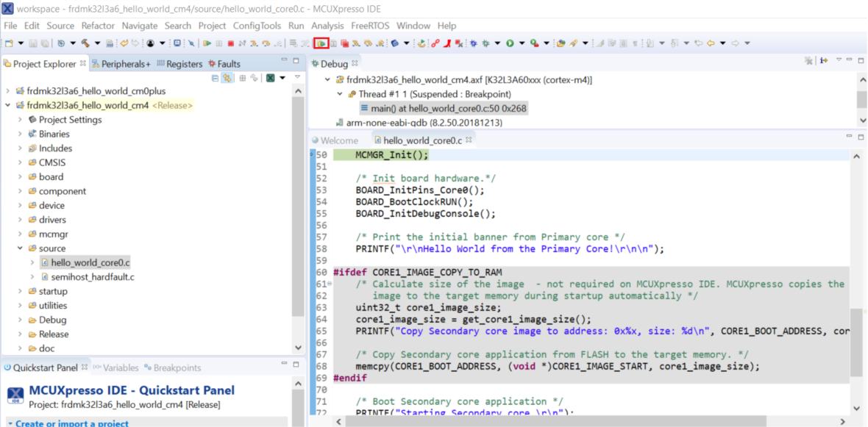Click the Collapse All icon in Project Explorer

(216, 78)
